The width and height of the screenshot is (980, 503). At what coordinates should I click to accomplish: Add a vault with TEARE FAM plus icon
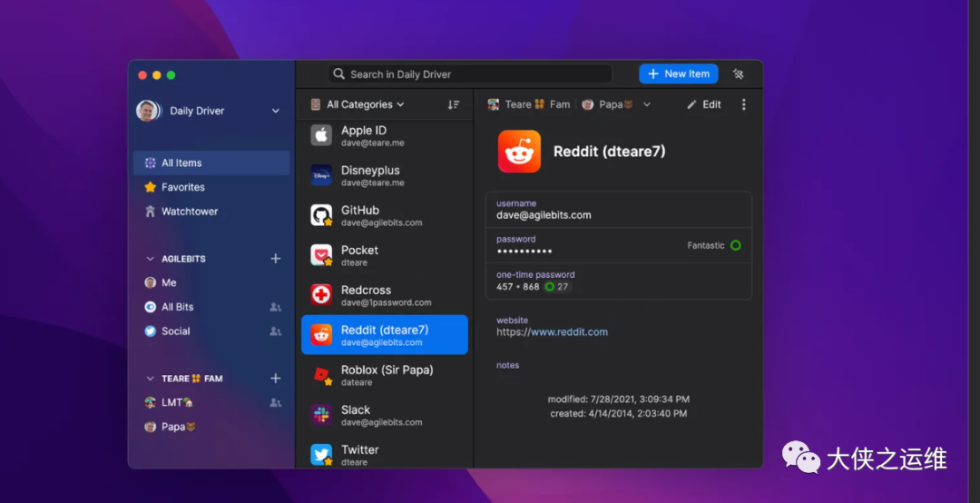276,379
